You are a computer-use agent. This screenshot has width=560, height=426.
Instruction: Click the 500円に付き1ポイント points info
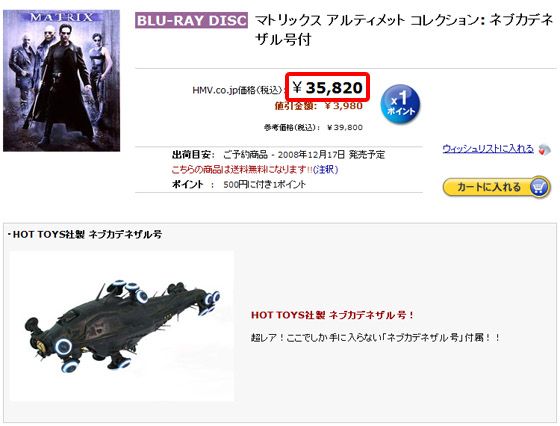pyautogui.click(x=264, y=185)
